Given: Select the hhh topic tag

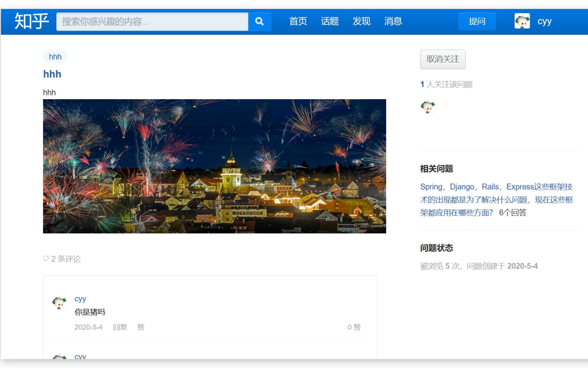Looking at the screenshot, I should coord(55,57).
